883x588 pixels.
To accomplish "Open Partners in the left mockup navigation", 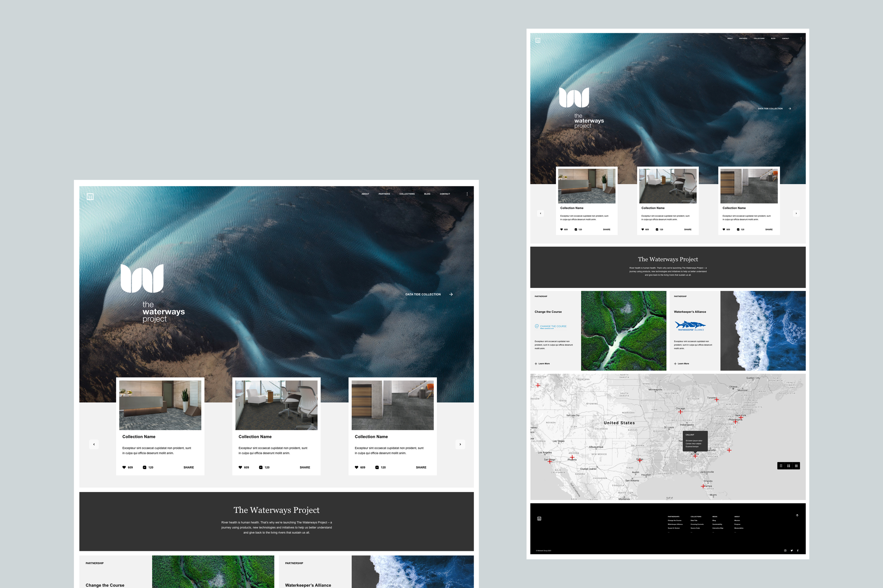I will click(x=384, y=194).
